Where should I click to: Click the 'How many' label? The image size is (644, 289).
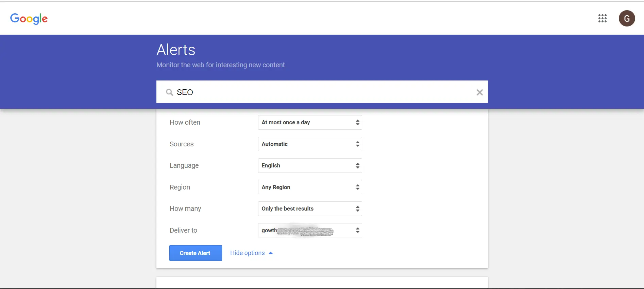(185, 209)
